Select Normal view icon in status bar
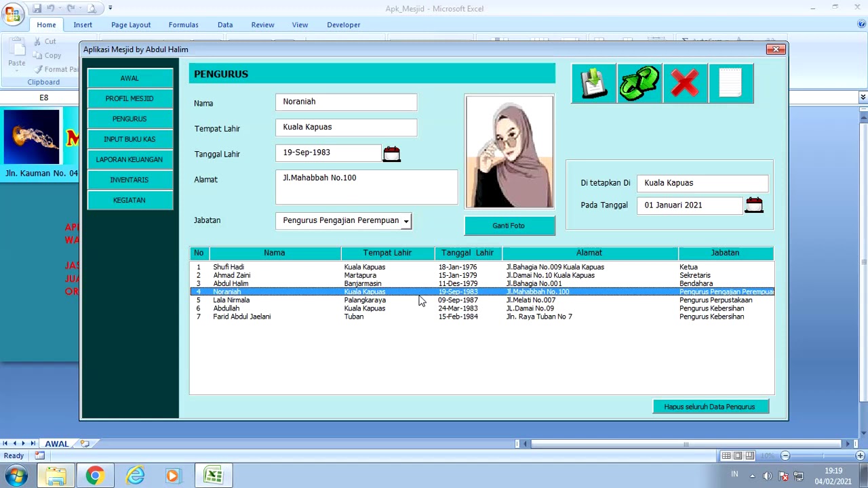 (x=726, y=455)
